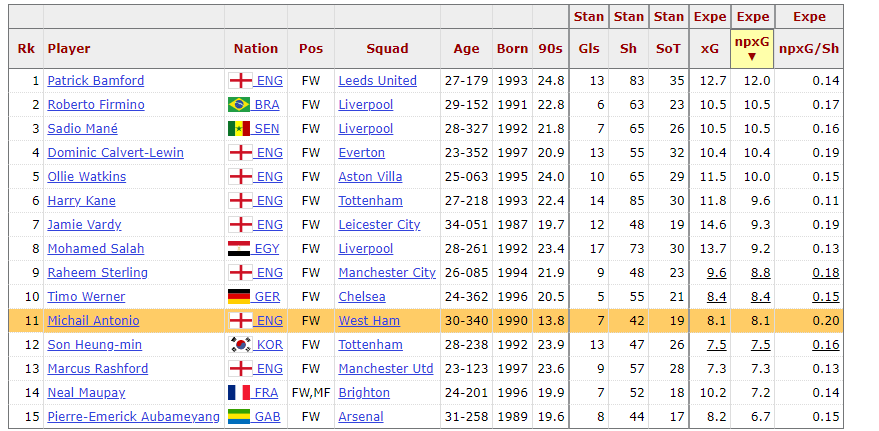The width and height of the screenshot is (879, 431).
Task: Open Michail Antonio's player link
Action: (x=94, y=321)
